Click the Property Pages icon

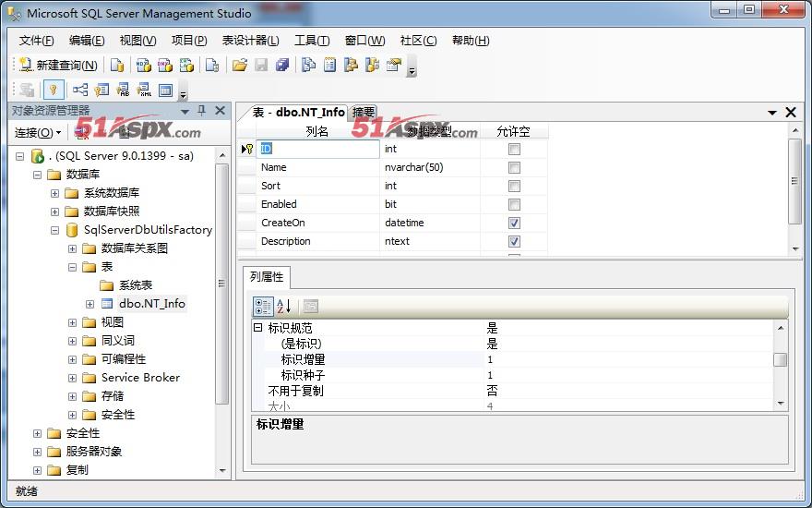tap(310, 307)
